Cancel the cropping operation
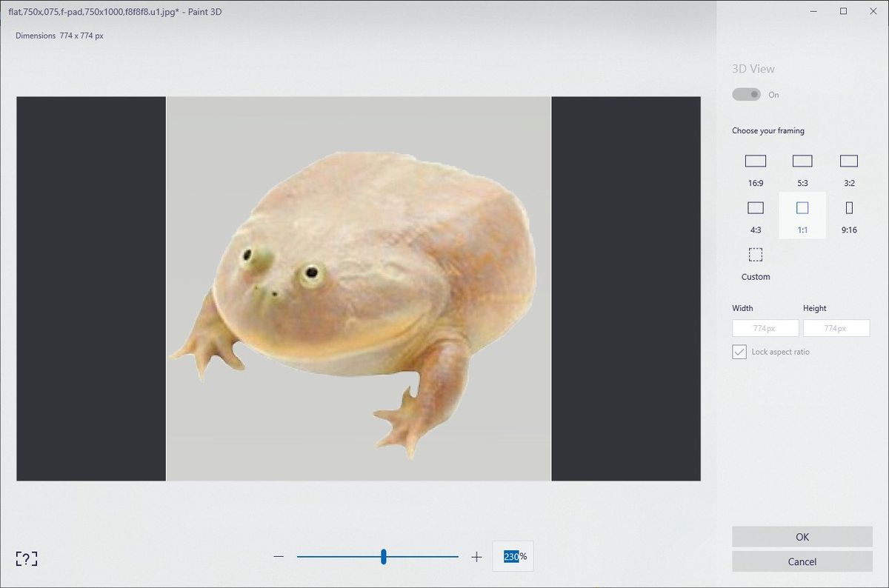Screen dimensions: 889x588 coord(802,561)
